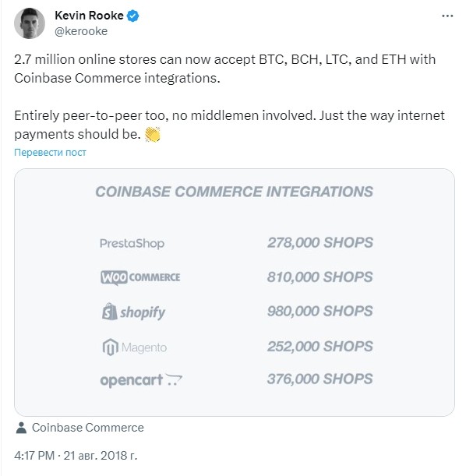The width and height of the screenshot is (466, 476).
Task: Click the Shopify bag logo
Action: tap(110, 312)
